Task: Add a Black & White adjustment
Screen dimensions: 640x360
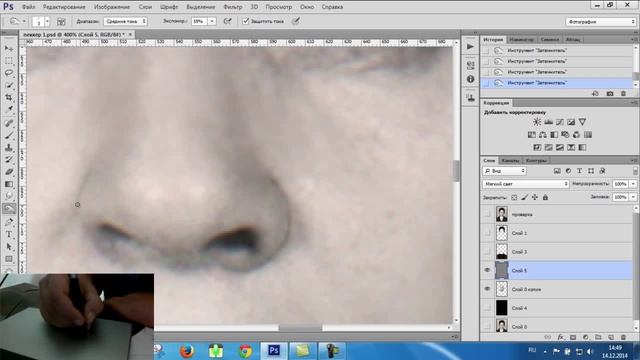Action: (554, 135)
